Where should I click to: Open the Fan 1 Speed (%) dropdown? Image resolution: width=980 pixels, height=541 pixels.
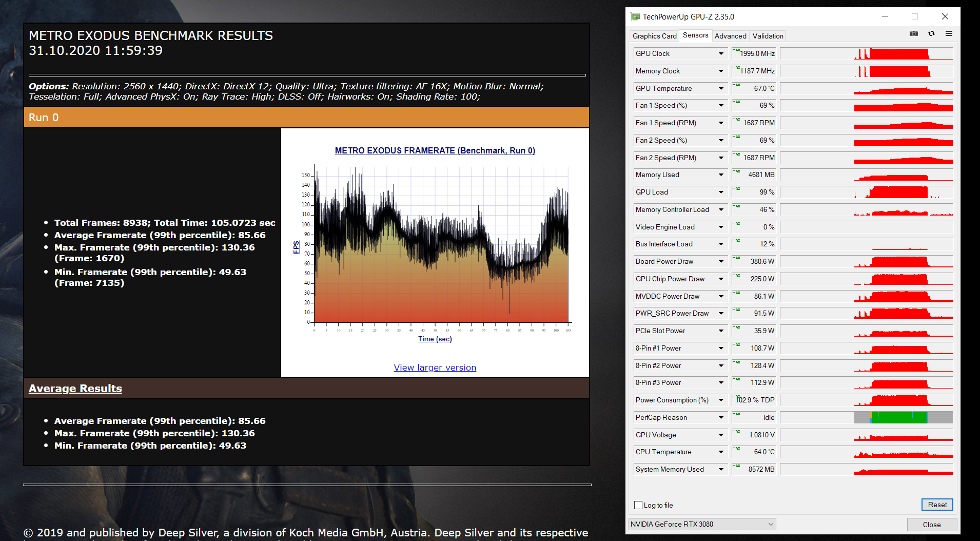(x=721, y=105)
